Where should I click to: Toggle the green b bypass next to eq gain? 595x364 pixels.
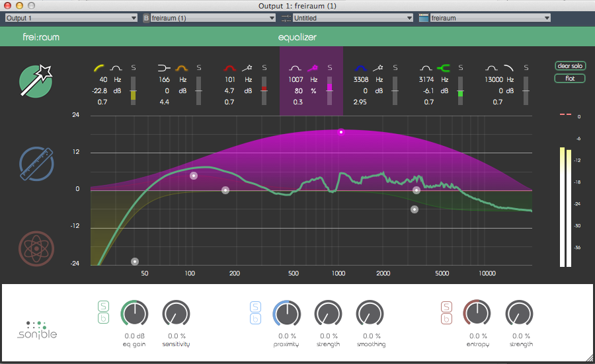coord(104,320)
